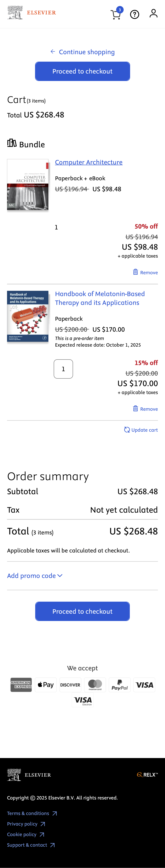Click trash icon for Computer Architecture
The width and height of the screenshot is (165, 868).
(x=135, y=272)
